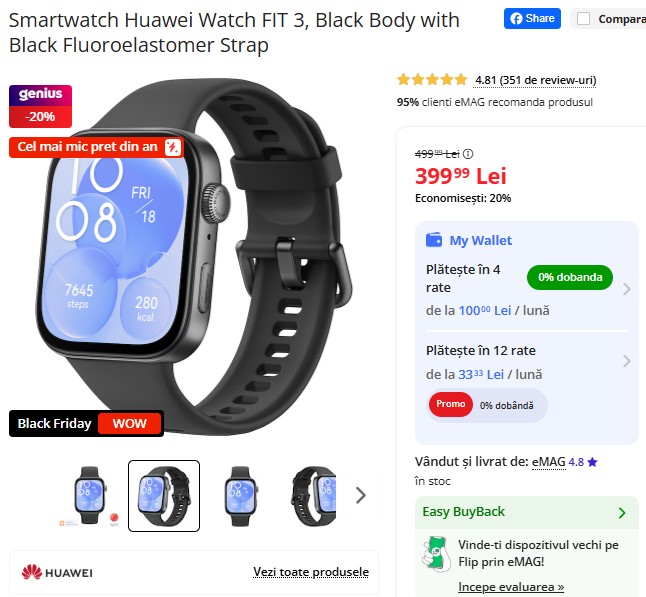Open the 351 reviews link

pos(536,80)
